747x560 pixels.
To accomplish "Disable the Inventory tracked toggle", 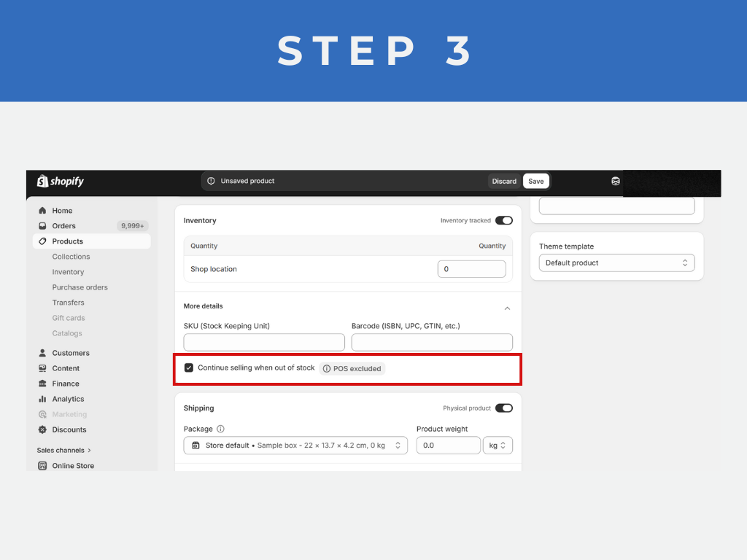I will (503, 220).
